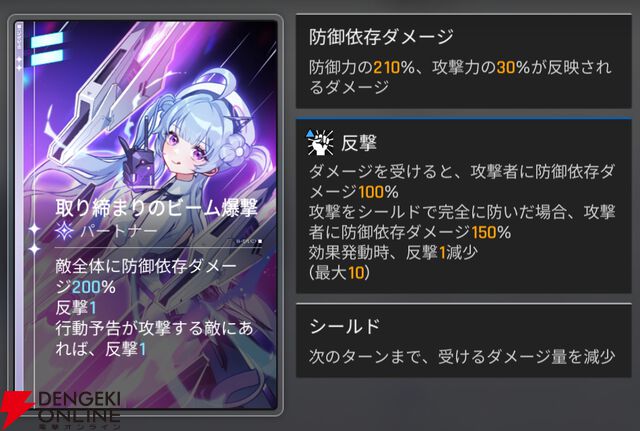
Task: Click the 最大10 maximum stack text
Action: [x=340, y=273]
